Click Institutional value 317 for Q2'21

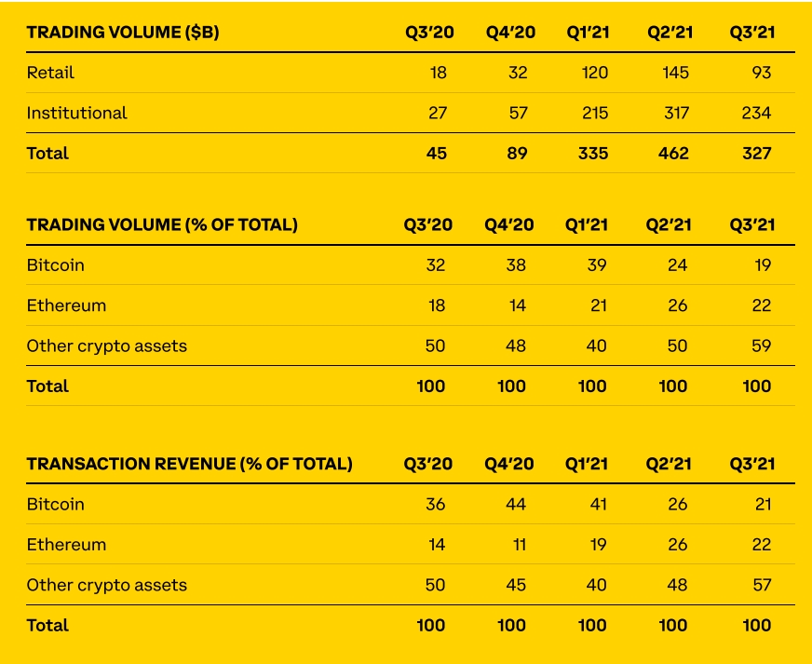676,113
